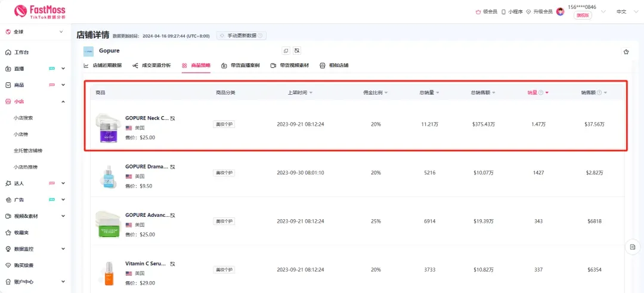This screenshot has height=293, width=644.
Task: Click the document icon on the right edge
Action: pyautogui.click(x=633, y=247)
